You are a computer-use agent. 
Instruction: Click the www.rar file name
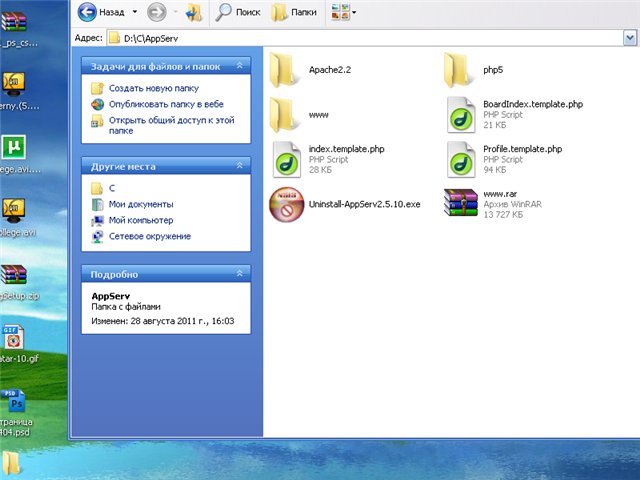tap(500, 194)
